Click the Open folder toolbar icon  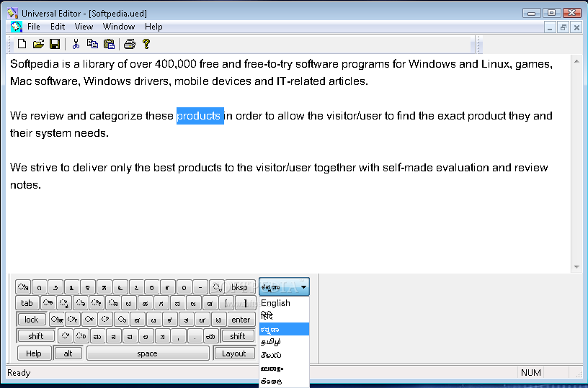38,44
